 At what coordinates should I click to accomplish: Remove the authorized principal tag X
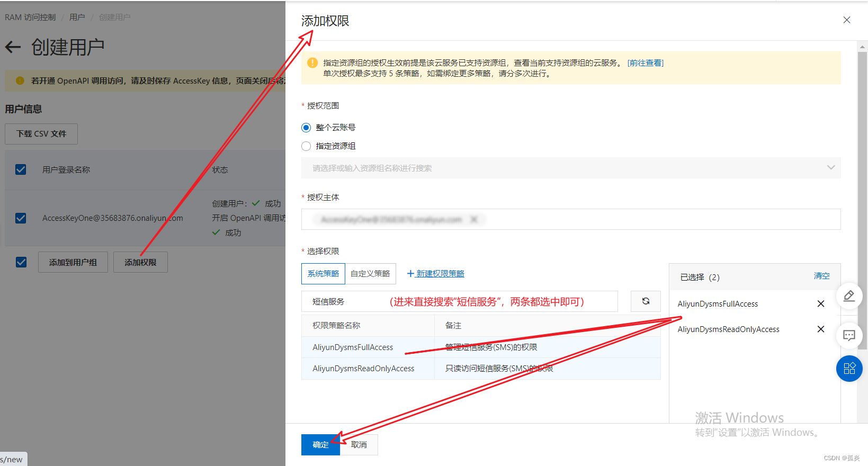coord(474,219)
